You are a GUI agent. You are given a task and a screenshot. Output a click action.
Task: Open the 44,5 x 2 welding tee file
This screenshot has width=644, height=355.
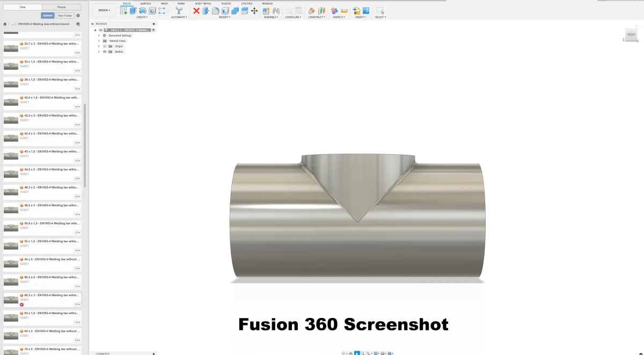pos(42,175)
